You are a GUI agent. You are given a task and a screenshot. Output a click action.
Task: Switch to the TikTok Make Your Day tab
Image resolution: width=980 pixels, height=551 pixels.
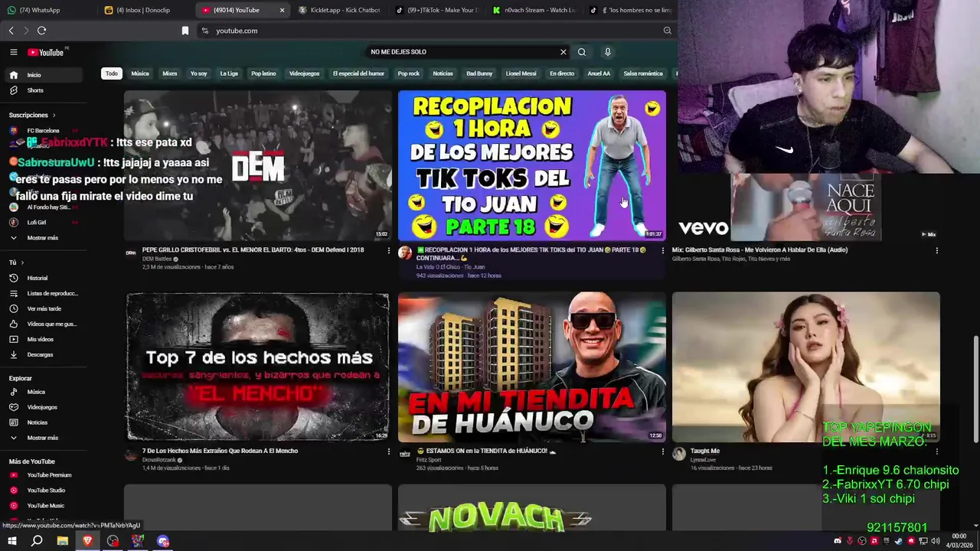pyautogui.click(x=436, y=10)
